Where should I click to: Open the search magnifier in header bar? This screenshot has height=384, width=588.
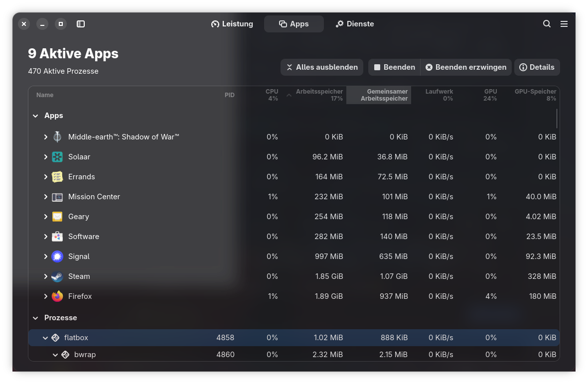(x=547, y=24)
